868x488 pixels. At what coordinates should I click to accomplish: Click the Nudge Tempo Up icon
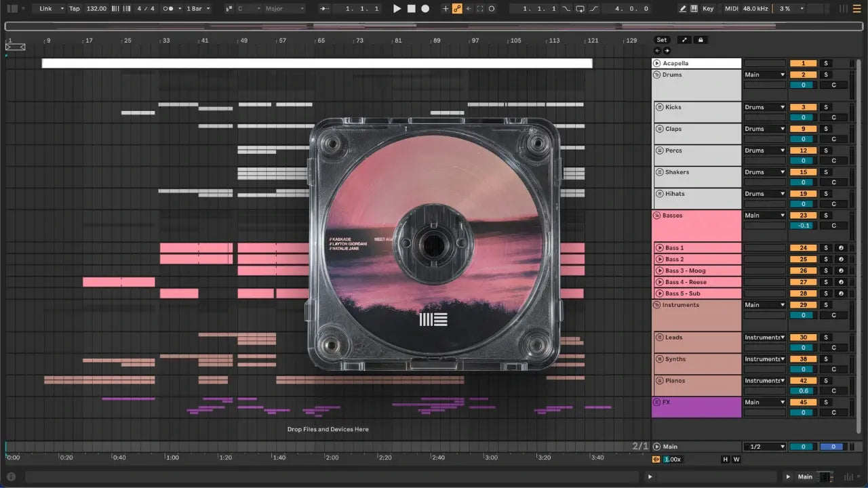point(125,9)
